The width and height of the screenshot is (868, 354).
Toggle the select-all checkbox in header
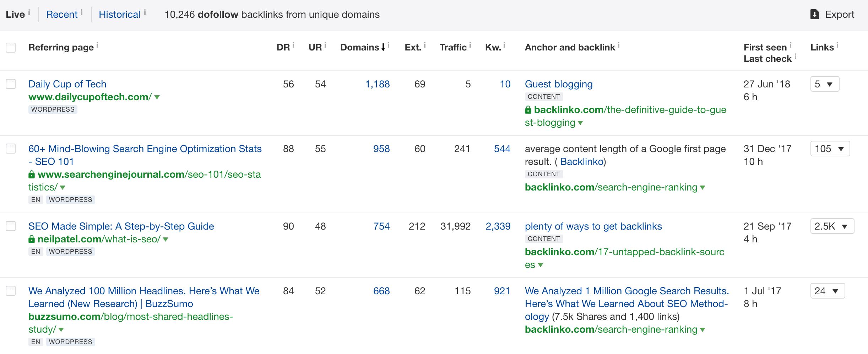coord(11,48)
